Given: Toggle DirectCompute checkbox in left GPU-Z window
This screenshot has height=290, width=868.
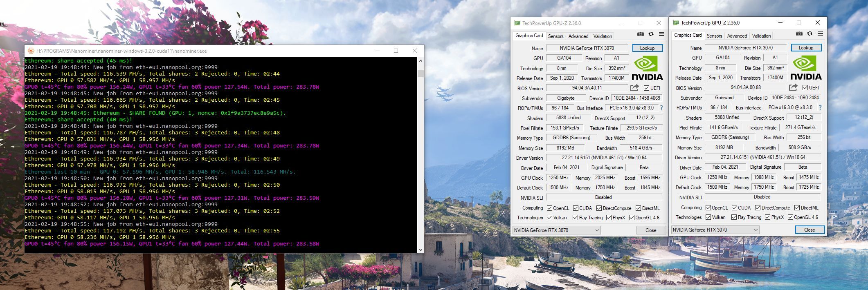Looking at the screenshot, I should pyautogui.click(x=599, y=208).
